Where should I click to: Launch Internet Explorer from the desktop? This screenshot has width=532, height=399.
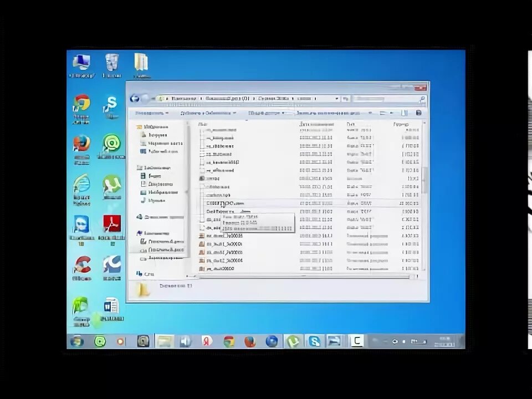pyautogui.click(x=82, y=190)
